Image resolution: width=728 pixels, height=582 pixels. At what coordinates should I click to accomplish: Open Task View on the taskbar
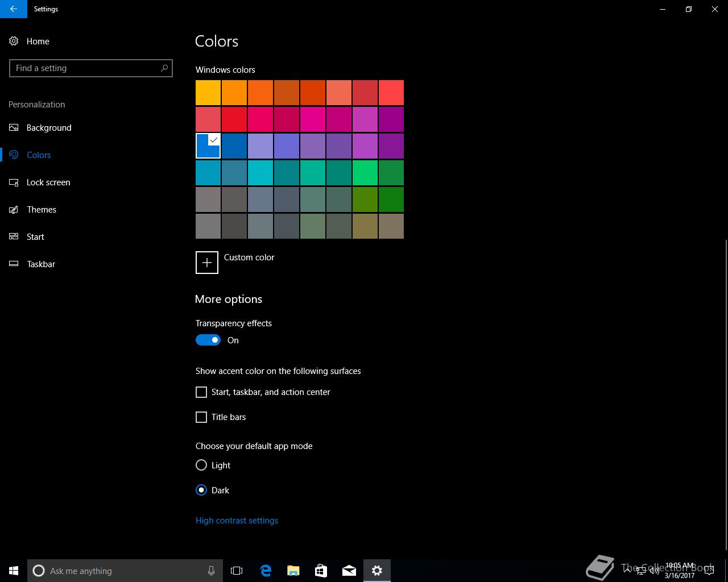pyautogui.click(x=237, y=571)
